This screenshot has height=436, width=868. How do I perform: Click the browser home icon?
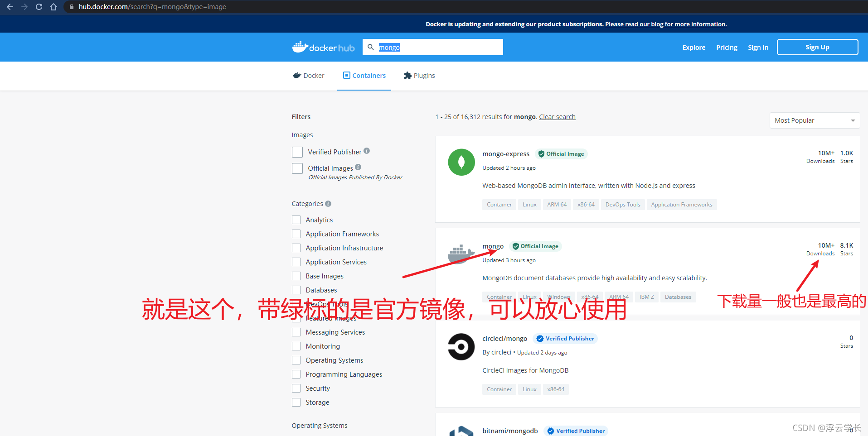[x=53, y=7]
